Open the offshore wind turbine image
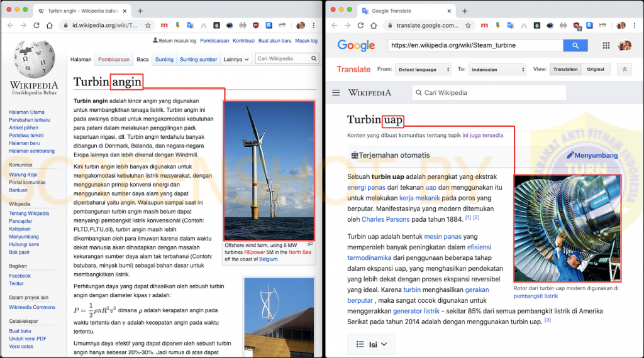 [269, 171]
